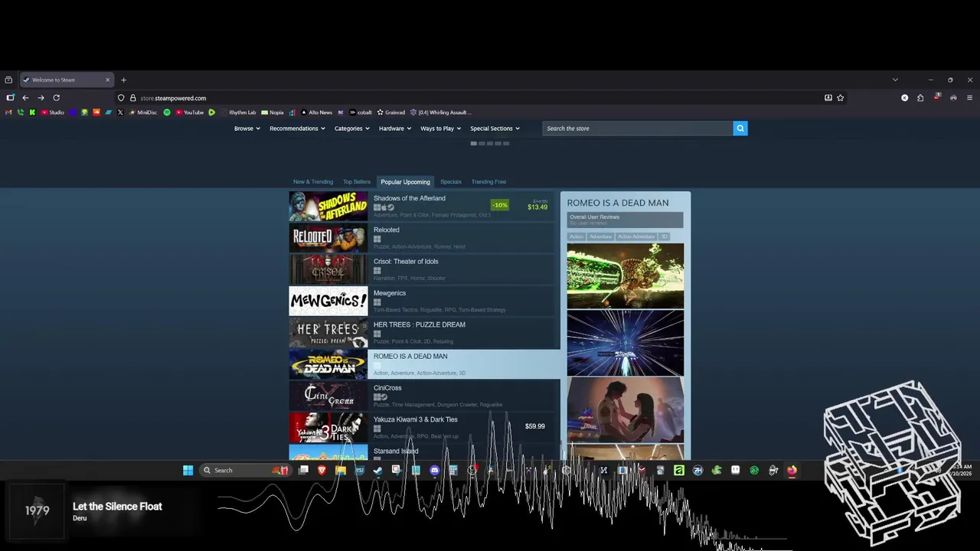The width and height of the screenshot is (980, 551).
Task: Open the Grainrad bookmark
Action: point(390,112)
